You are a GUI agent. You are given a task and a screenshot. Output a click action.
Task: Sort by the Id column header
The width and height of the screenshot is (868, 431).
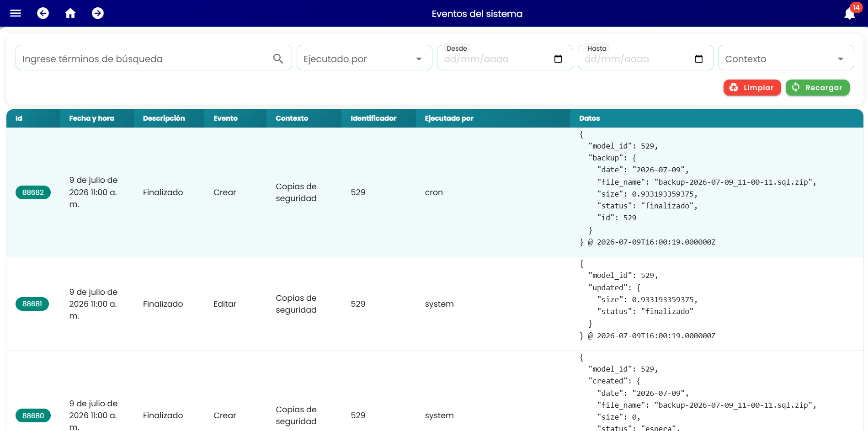point(19,118)
